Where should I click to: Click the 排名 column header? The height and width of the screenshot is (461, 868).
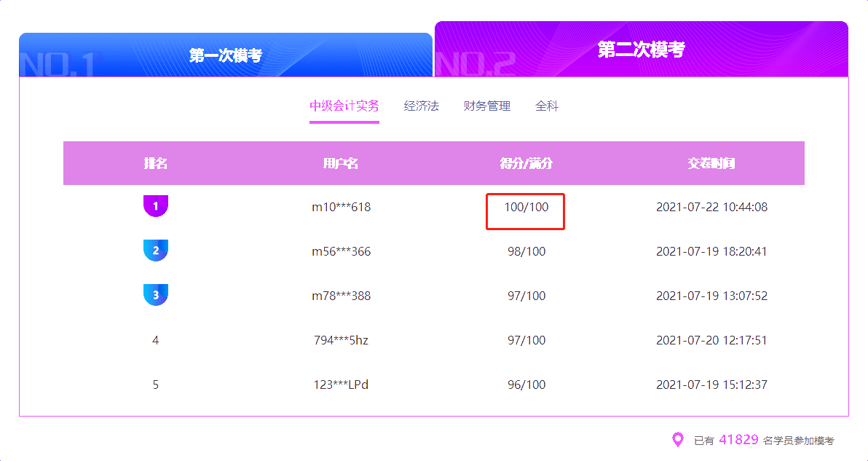(156, 163)
